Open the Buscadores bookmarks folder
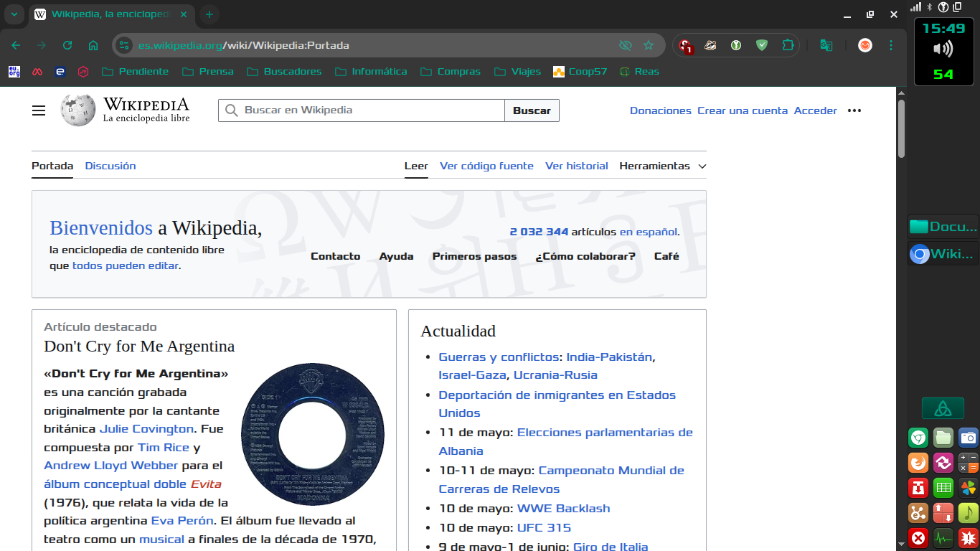Viewport: 980px width, 551px height. (x=284, y=71)
